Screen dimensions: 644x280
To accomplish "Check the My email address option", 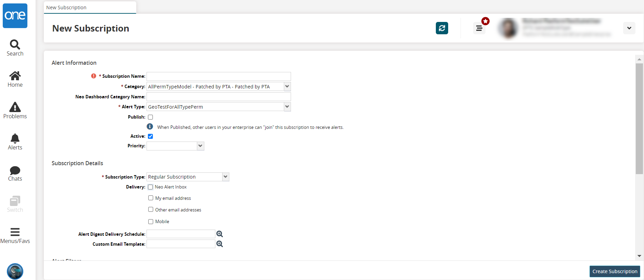I will (x=151, y=198).
